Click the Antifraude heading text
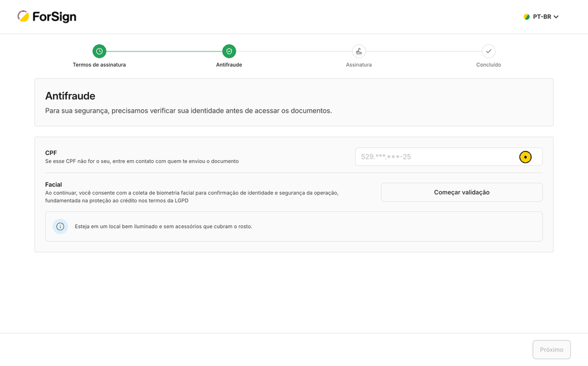 click(x=70, y=96)
